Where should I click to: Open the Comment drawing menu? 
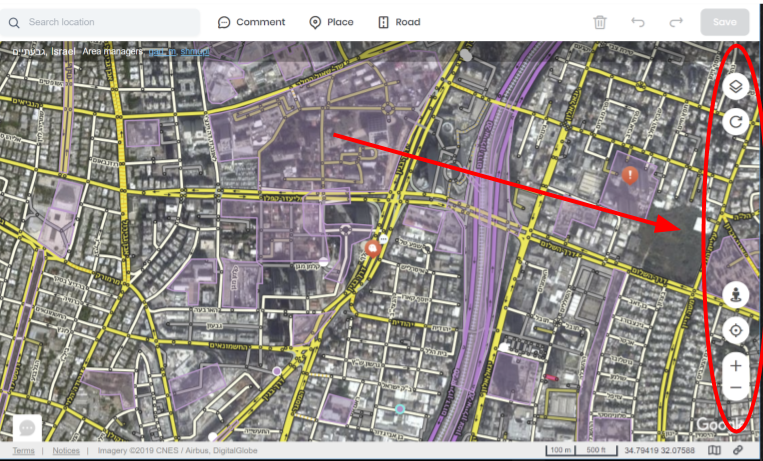pos(252,22)
